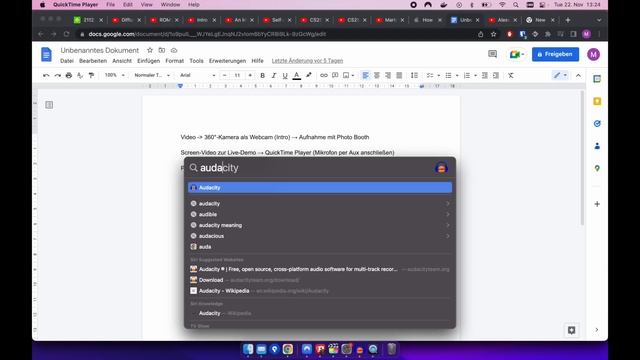This screenshot has height=360, width=640.
Task: Open Google Keep in side panel
Action: (597, 101)
